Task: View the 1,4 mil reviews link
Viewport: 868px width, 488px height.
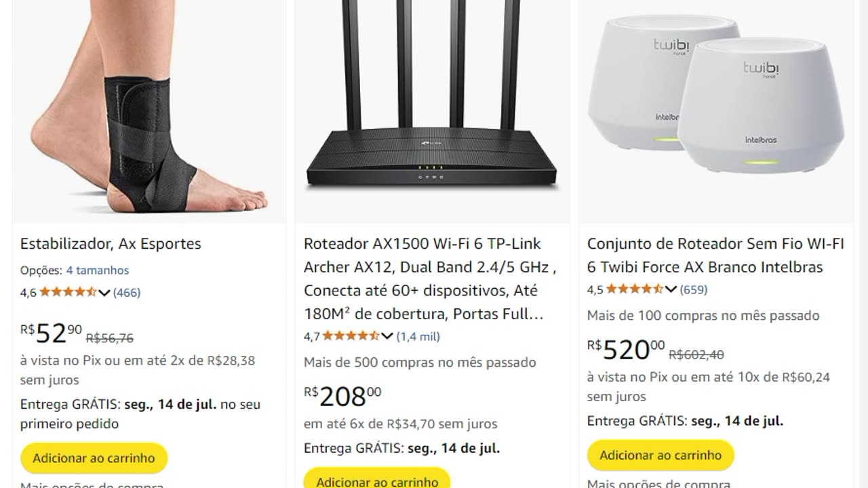Action: tap(418, 336)
